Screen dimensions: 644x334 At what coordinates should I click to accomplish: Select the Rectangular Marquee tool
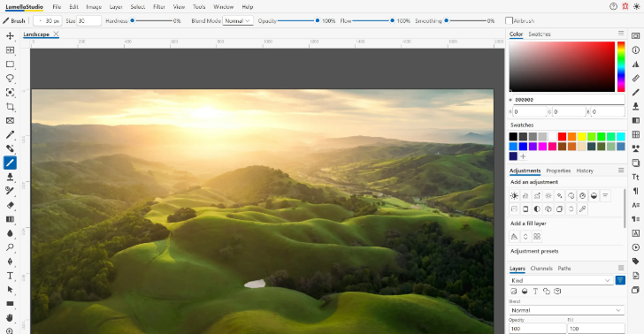tap(10, 64)
